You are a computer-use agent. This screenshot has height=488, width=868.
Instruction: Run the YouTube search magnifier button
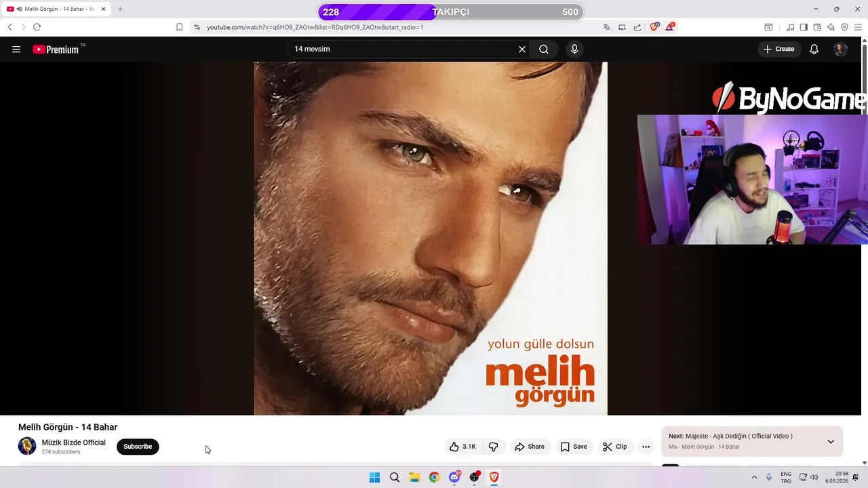point(544,49)
